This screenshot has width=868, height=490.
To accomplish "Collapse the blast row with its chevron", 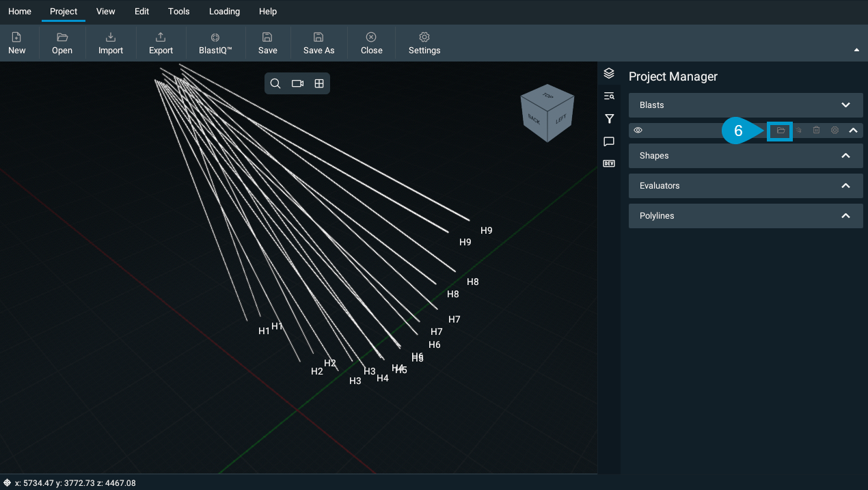I will tap(853, 130).
